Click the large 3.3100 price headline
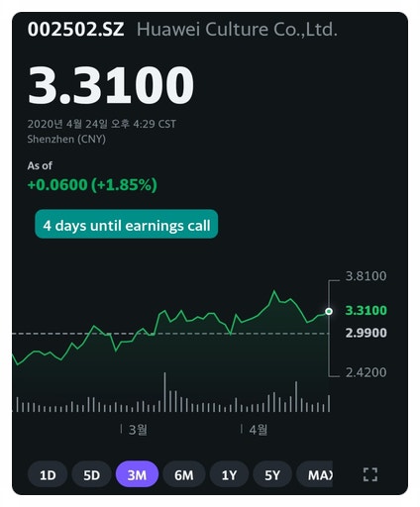 111,85
